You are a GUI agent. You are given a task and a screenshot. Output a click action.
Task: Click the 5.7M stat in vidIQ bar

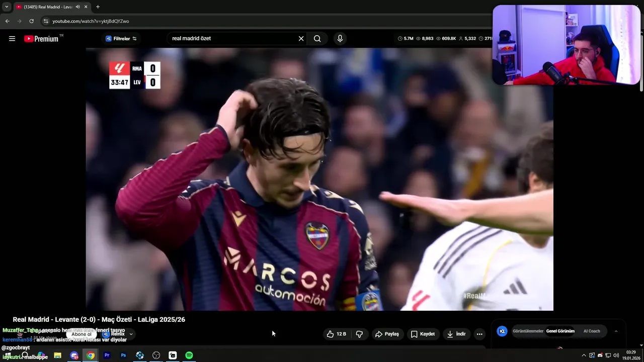tap(406, 39)
